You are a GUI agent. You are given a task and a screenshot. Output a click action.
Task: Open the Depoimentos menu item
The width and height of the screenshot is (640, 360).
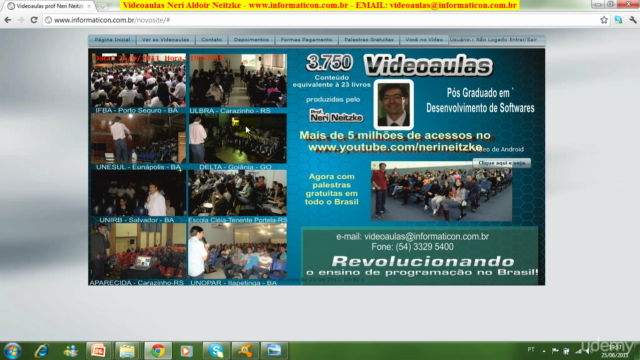pos(251,40)
